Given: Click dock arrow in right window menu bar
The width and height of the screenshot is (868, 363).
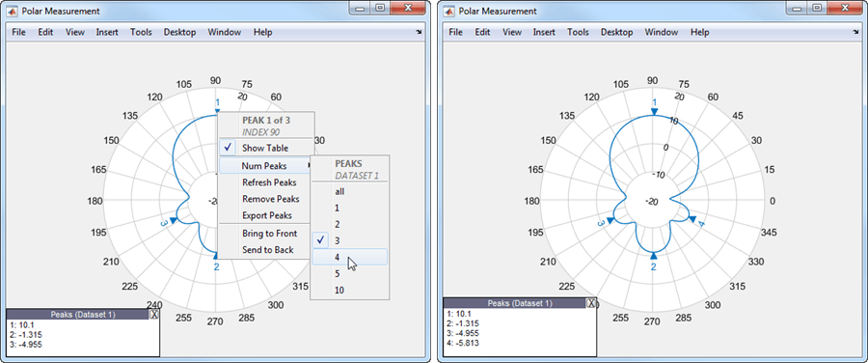Looking at the screenshot, I should 855,33.
